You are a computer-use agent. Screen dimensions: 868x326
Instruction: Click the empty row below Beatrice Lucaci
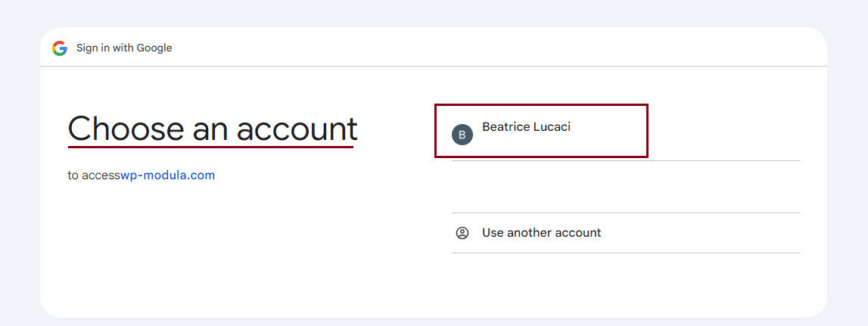coord(625,187)
